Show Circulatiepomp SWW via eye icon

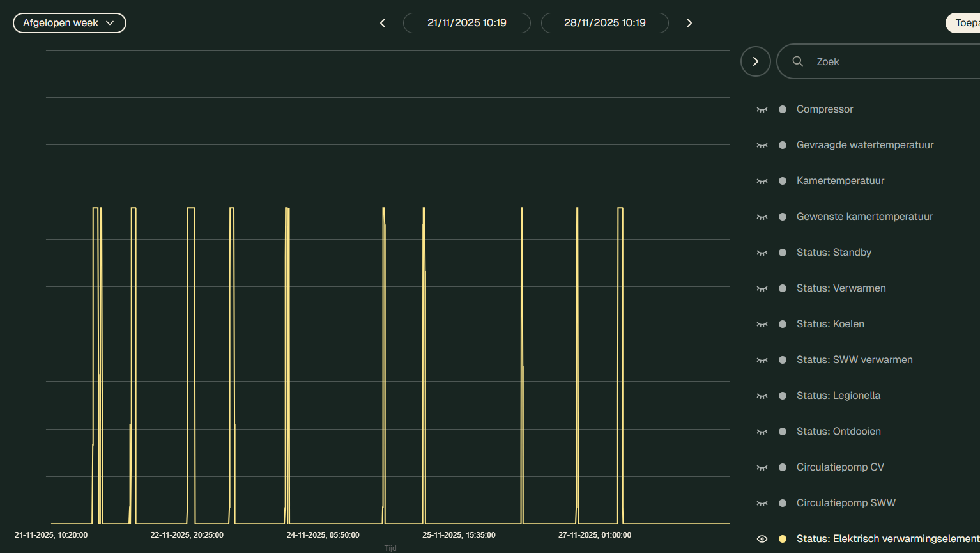[x=762, y=503]
